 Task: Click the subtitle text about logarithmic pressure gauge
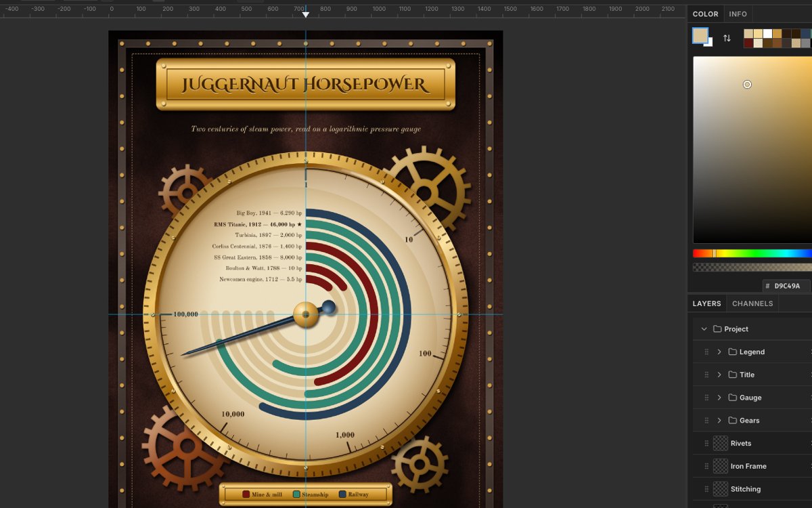(306, 129)
